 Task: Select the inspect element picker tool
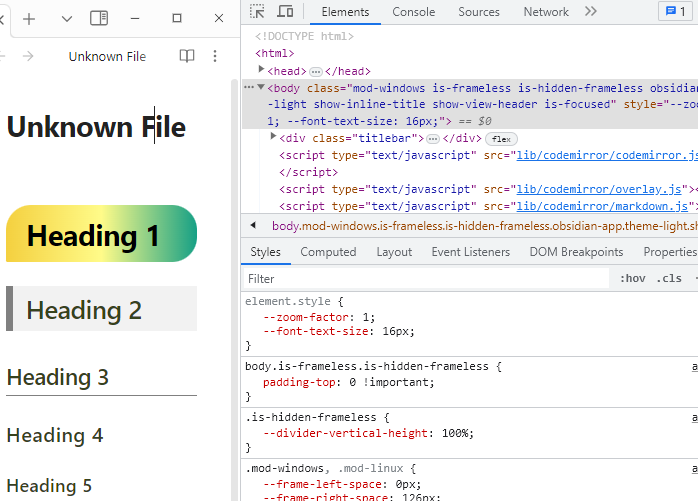click(x=257, y=11)
